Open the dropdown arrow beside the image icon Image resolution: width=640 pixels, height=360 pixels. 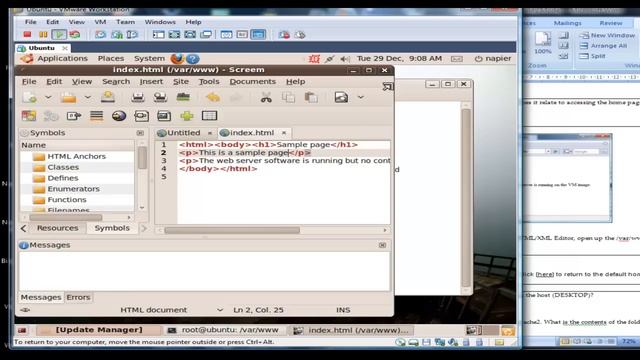360,97
